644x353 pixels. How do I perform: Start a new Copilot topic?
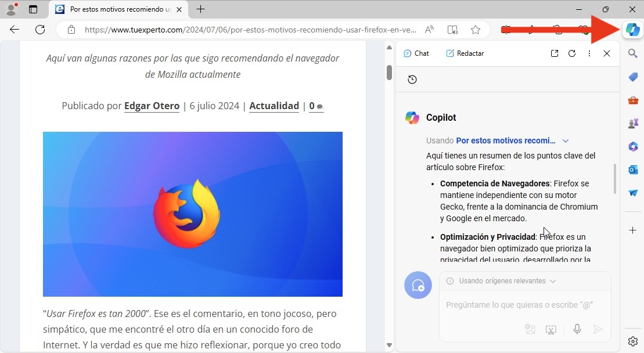pos(418,285)
